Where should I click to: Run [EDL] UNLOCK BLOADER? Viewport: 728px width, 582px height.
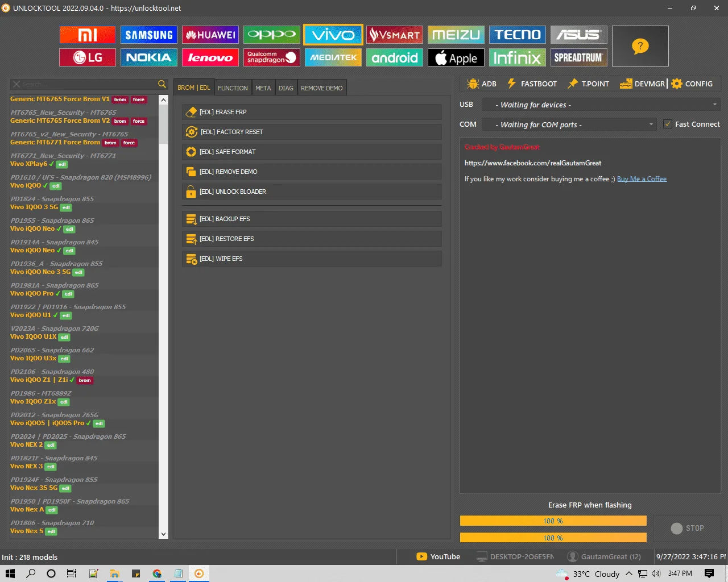pyautogui.click(x=312, y=192)
